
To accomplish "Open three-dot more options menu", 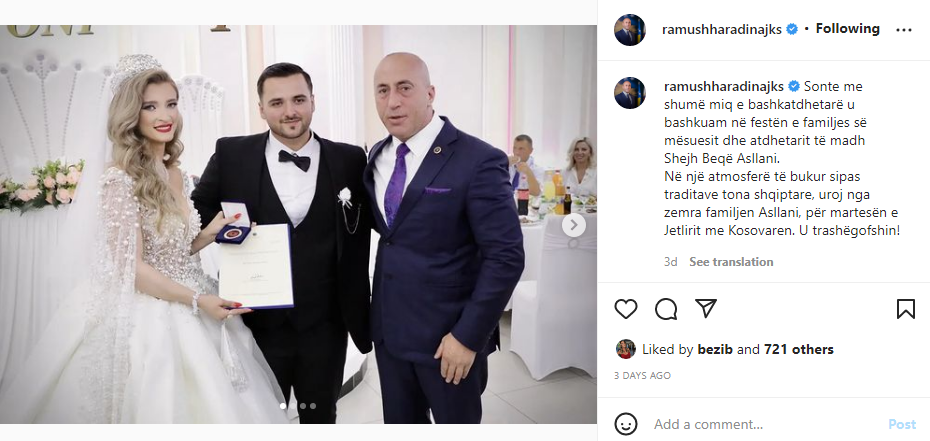I will [904, 30].
